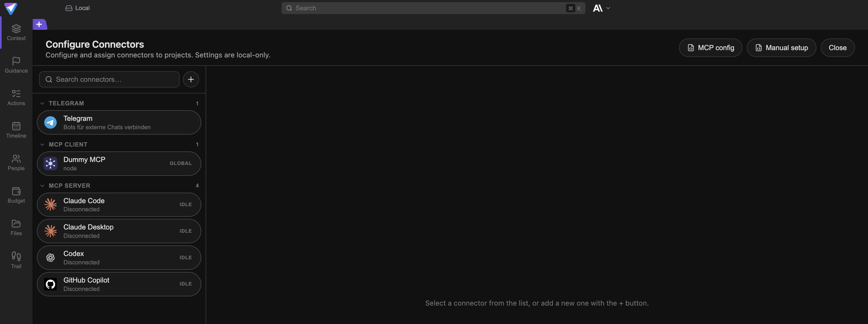Open the Anthropic account dropdown
Viewport: 868px width, 324px height.
coord(601,8)
